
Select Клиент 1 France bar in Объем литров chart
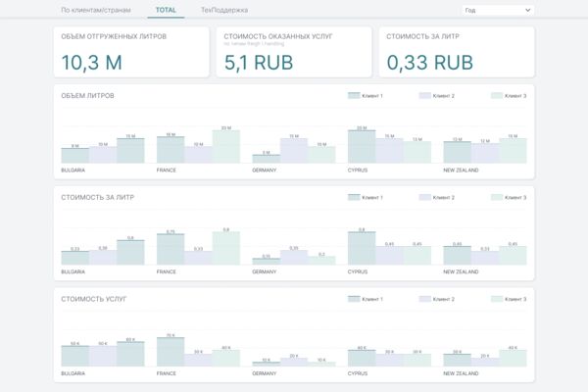point(171,150)
